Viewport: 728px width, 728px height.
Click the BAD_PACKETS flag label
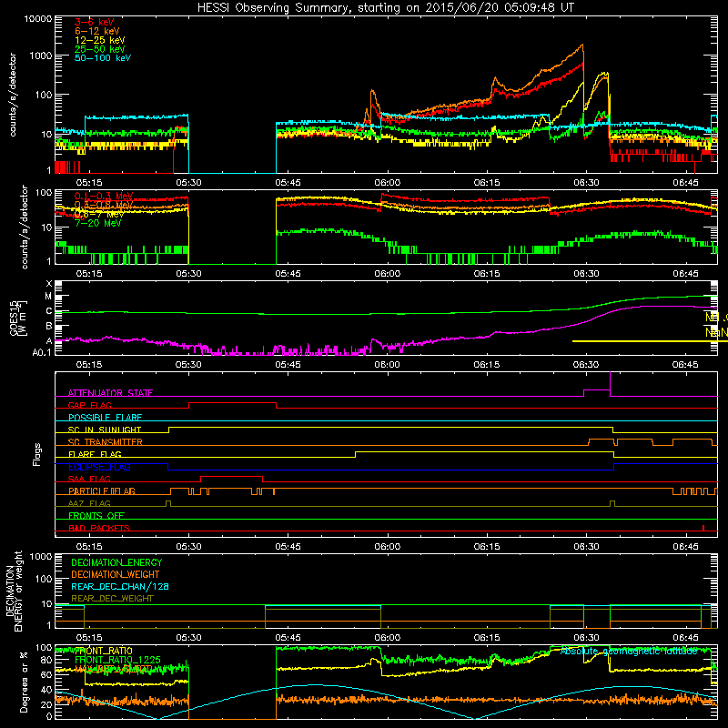99,528
